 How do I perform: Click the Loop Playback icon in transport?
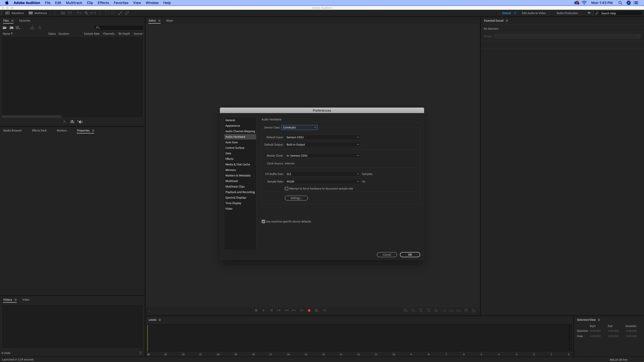[x=316, y=310]
